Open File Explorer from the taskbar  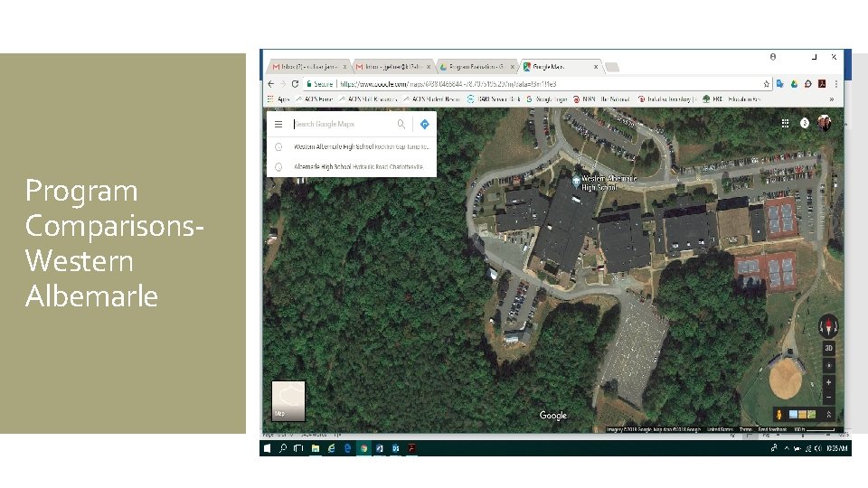tap(315, 448)
